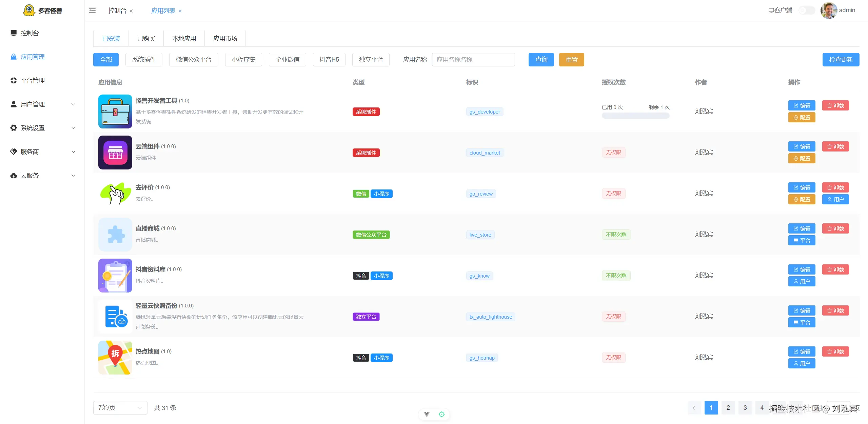Click the 云端组件 store app icon
Viewport: 868px width, 424px height.
[115, 152]
